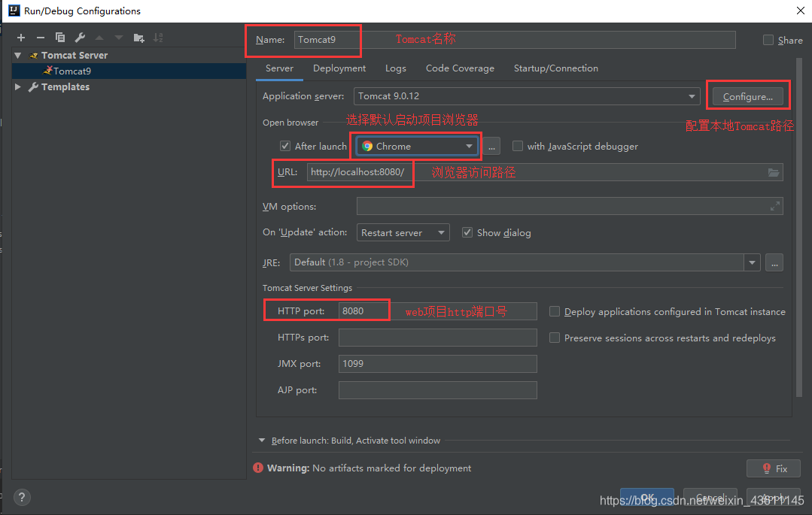The height and width of the screenshot is (515, 812).
Task: Switch to the Code Coverage tab
Action: click(460, 68)
